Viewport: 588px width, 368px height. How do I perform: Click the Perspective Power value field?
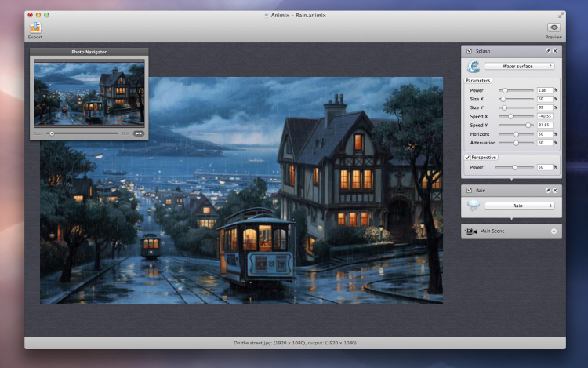click(545, 167)
